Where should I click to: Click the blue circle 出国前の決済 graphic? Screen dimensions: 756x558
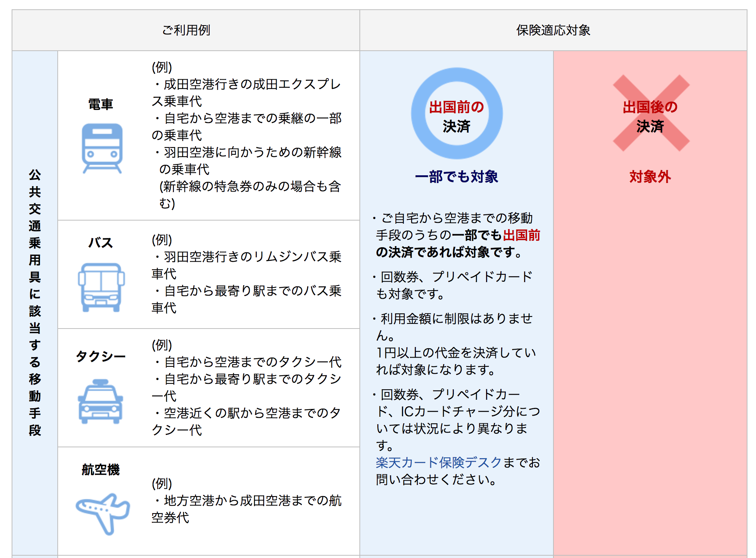tap(457, 114)
